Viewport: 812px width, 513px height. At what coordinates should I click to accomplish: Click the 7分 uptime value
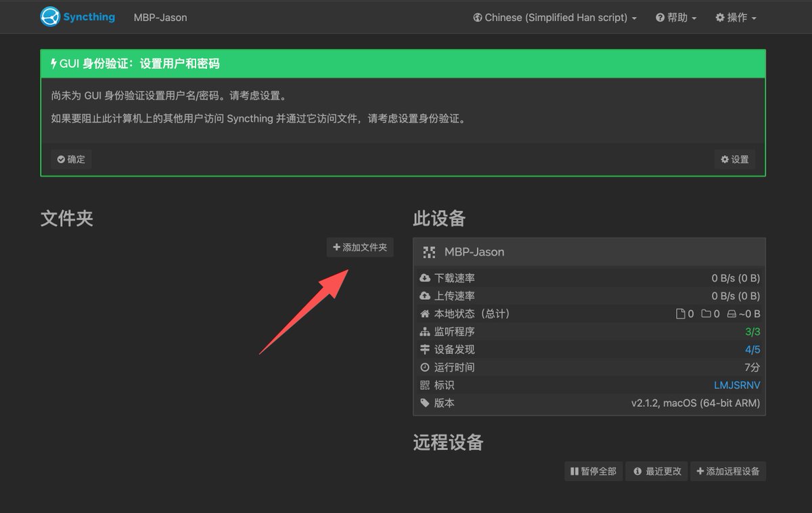pyautogui.click(x=752, y=367)
